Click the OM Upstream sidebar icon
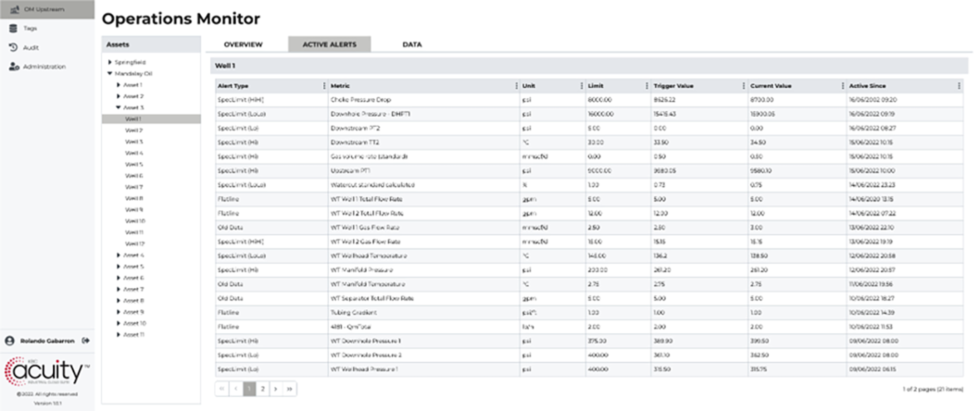The image size is (980, 411). pyautogui.click(x=14, y=9)
